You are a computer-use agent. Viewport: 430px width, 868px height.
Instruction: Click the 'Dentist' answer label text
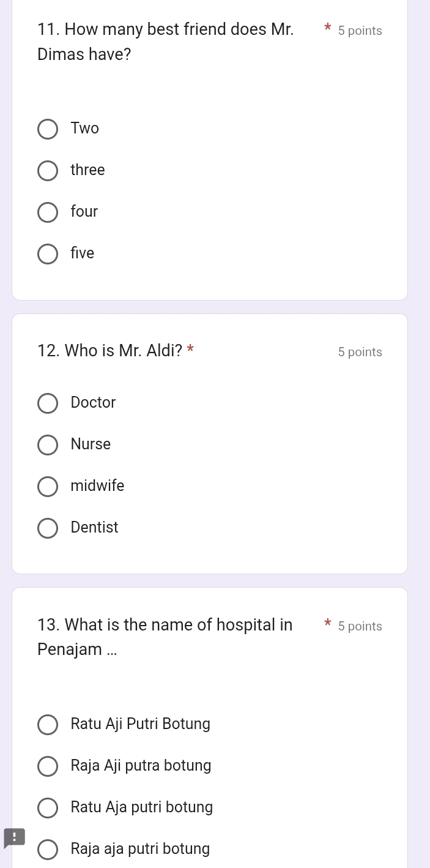(x=94, y=528)
